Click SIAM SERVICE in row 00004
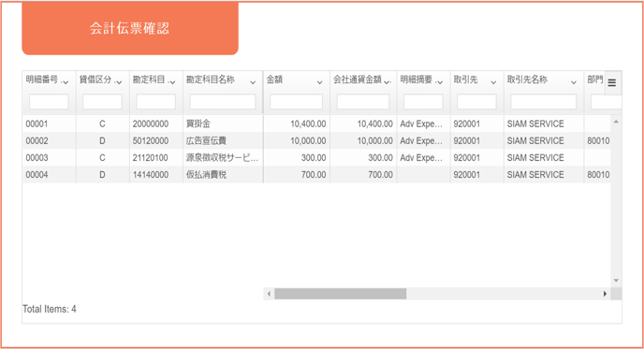The image size is (644, 349). click(535, 174)
